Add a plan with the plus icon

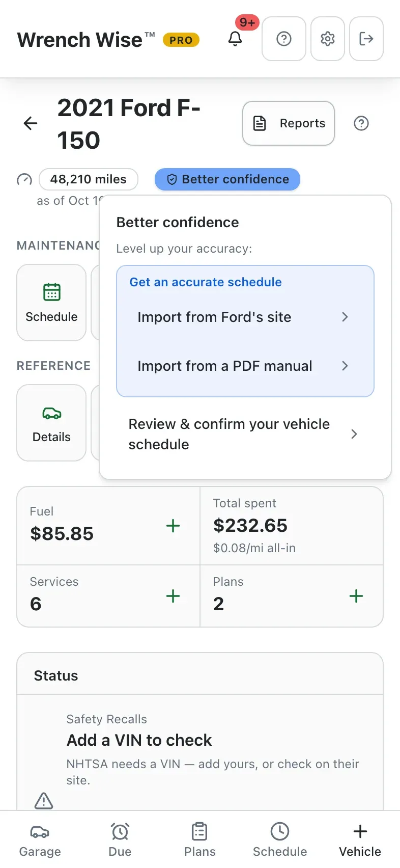pos(356,596)
